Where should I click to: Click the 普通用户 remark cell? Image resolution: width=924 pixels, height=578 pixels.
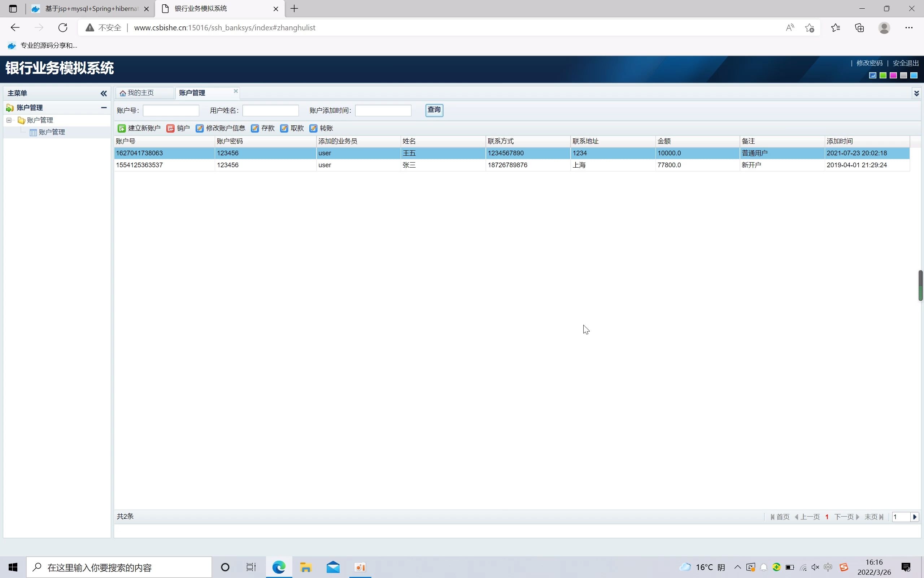(782, 153)
